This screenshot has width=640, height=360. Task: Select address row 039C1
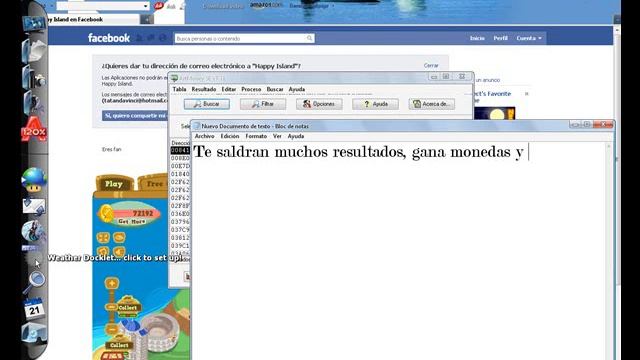[x=180, y=246]
